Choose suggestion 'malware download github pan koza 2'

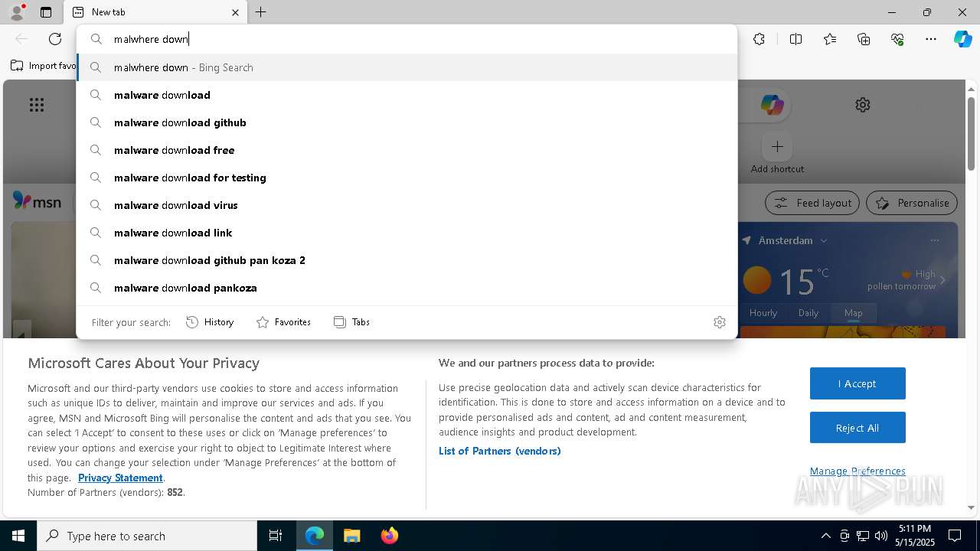click(407, 260)
